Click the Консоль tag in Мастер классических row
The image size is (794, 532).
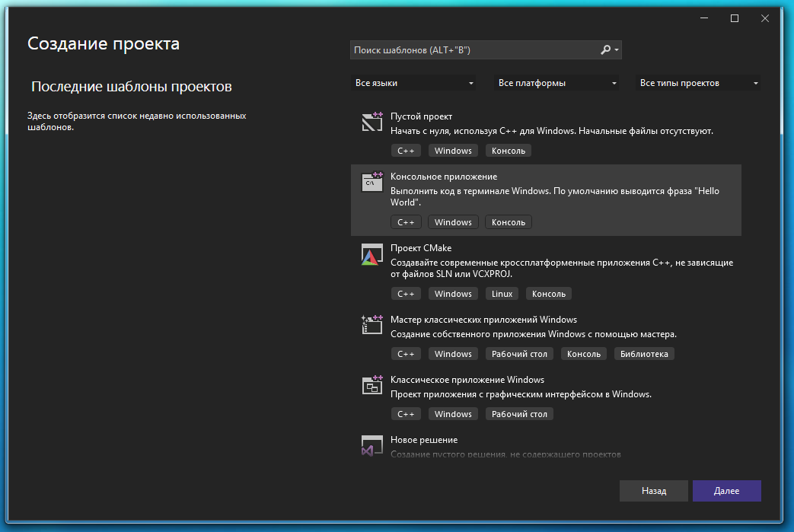[584, 354]
